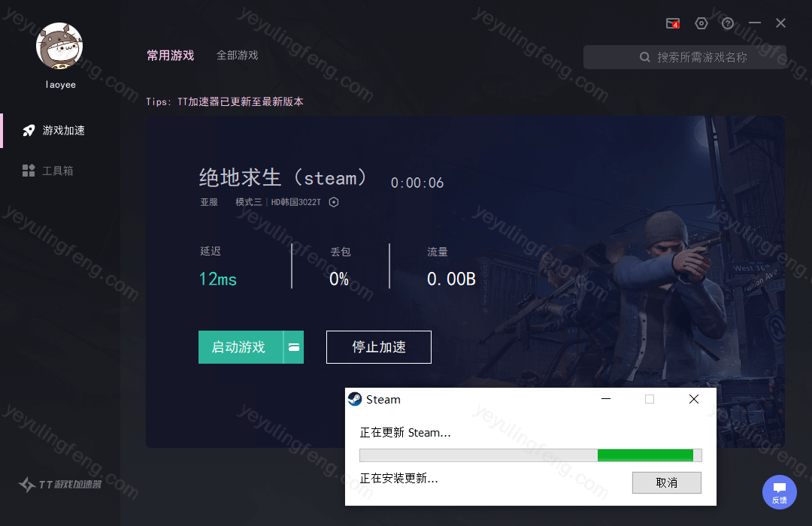Switch to the 全部游戏 tab
This screenshot has height=526, width=812.
click(x=237, y=55)
